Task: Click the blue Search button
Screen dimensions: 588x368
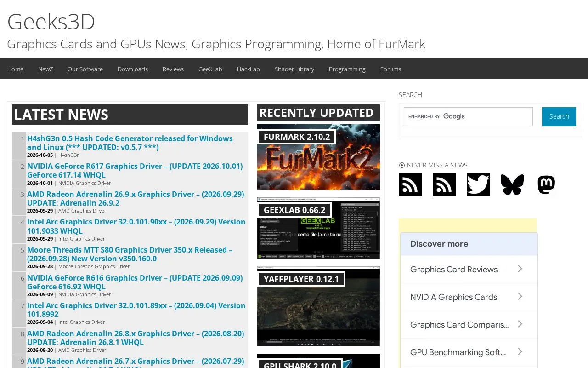Action: click(559, 116)
